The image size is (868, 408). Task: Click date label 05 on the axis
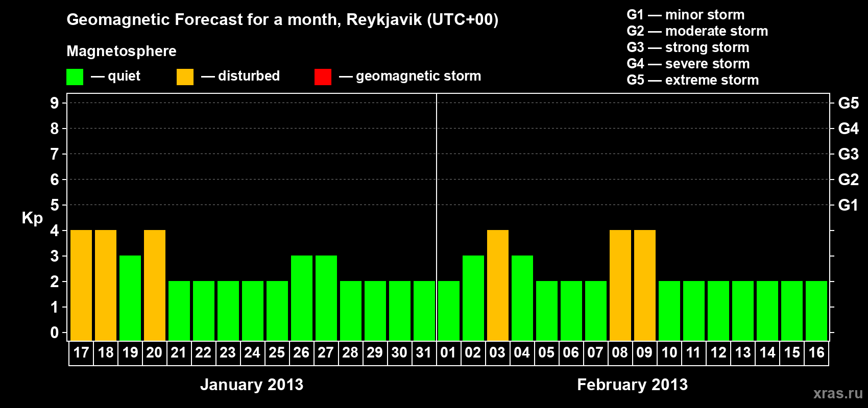[x=546, y=353]
